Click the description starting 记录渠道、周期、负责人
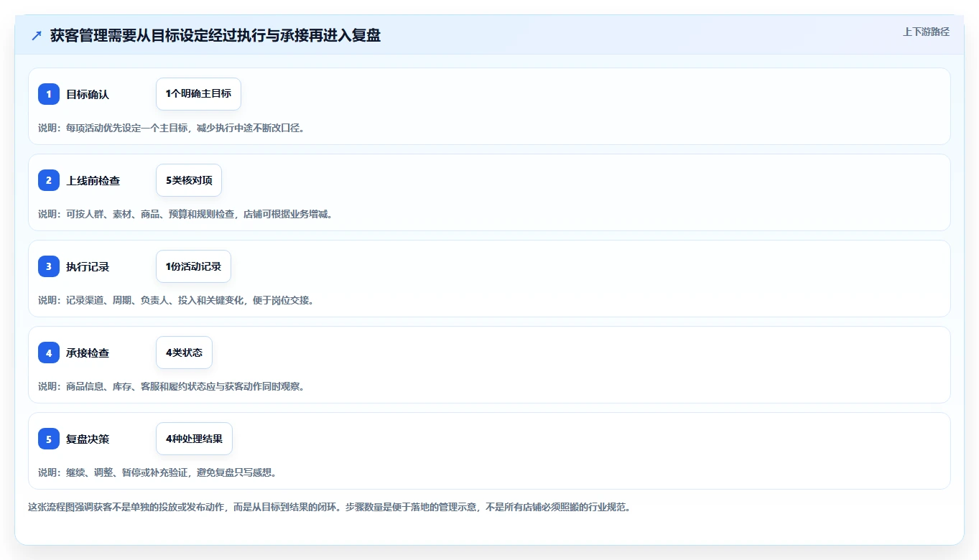The width and height of the screenshot is (979, 560). click(x=176, y=300)
